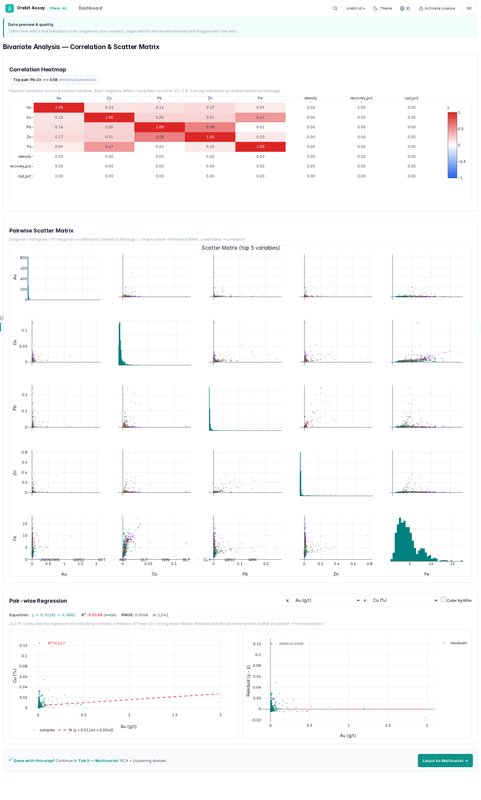Click the Lanjut ke Multivariat button
This screenshot has width=481, height=800.
pyautogui.click(x=445, y=760)
